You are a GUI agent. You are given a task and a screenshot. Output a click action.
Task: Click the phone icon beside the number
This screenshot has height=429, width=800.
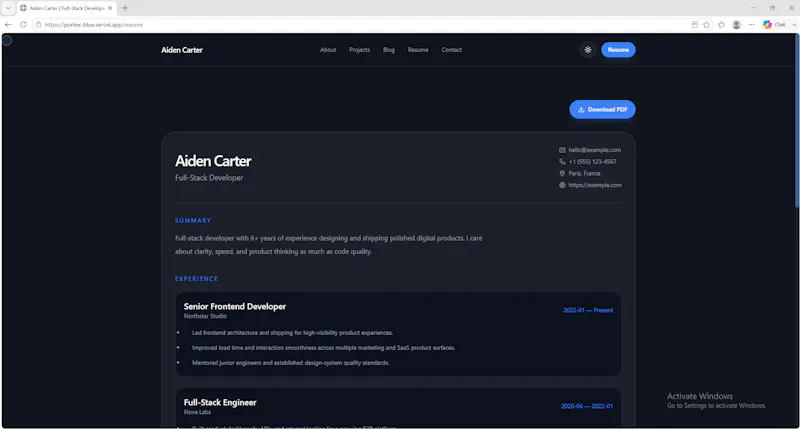click(562, 162)
